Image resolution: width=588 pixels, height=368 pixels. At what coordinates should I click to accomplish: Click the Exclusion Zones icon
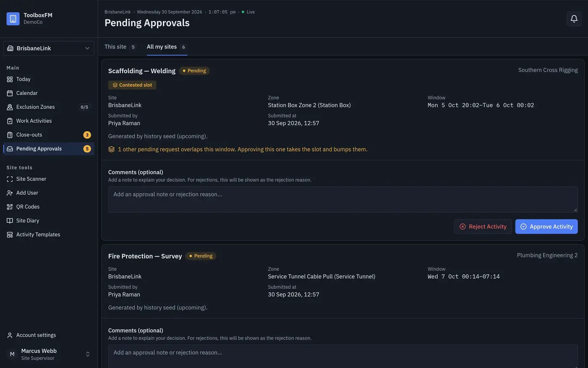(10, 107)
